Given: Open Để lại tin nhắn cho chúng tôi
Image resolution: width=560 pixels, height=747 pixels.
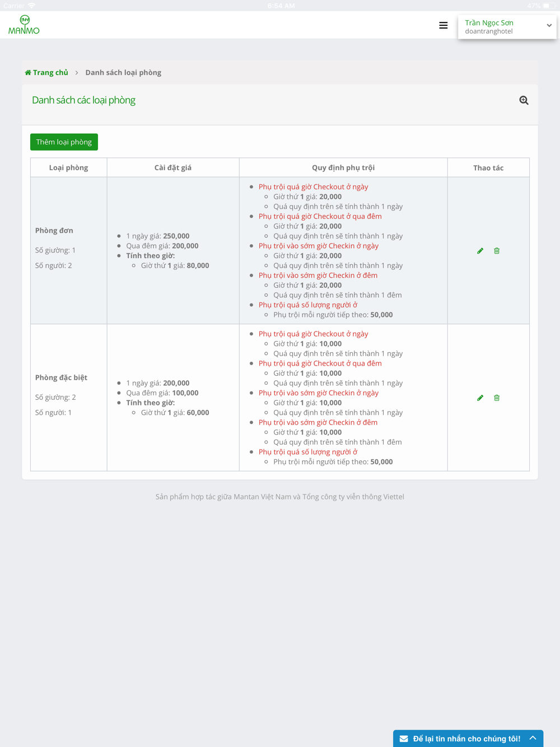Looking at the screenshot, I should point(468,739).
